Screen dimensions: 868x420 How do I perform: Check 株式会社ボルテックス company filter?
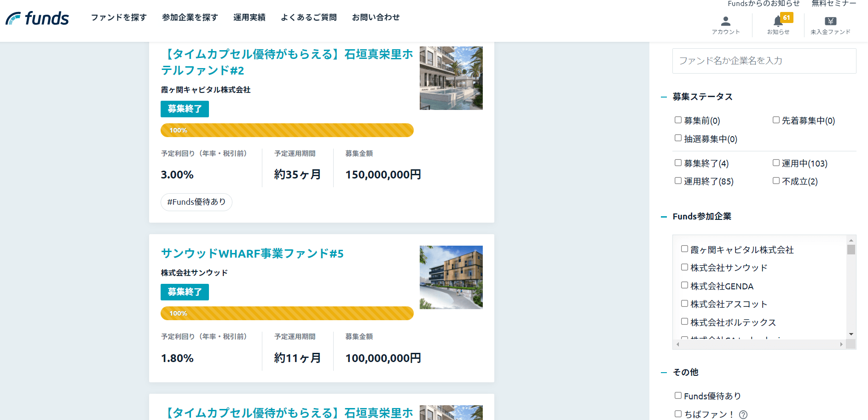(684, 322)
